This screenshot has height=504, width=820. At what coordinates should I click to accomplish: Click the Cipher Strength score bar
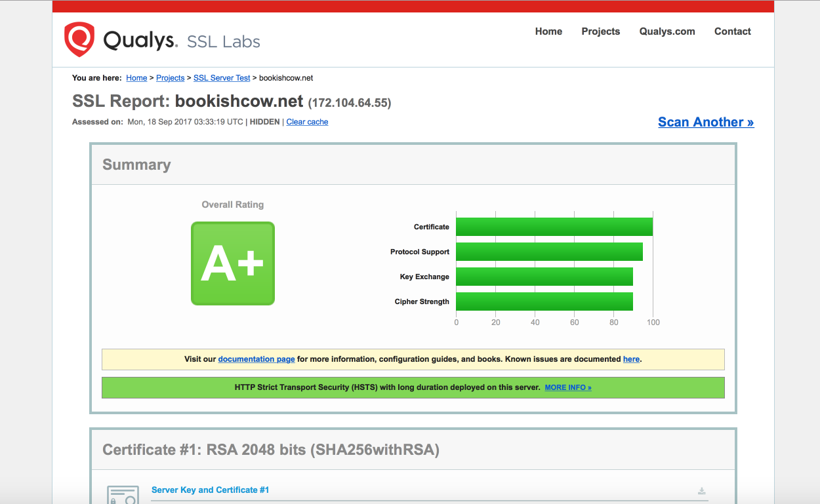coord(544,301)
